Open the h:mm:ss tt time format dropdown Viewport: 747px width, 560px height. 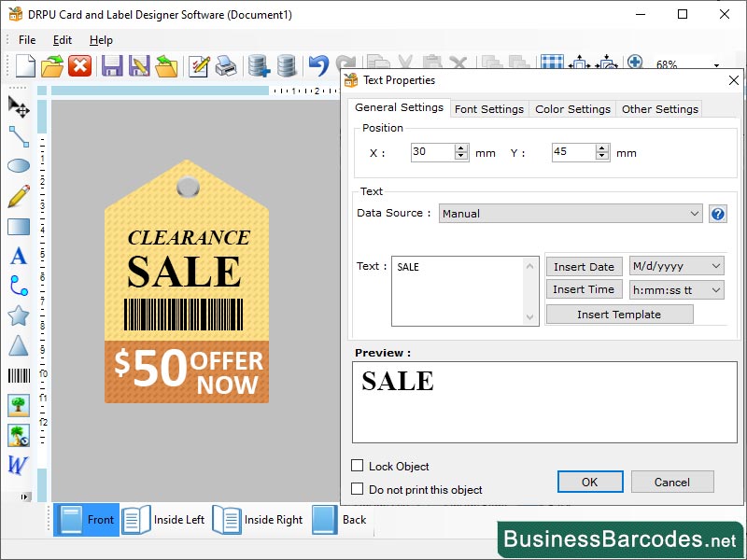(x=676, y=289)
